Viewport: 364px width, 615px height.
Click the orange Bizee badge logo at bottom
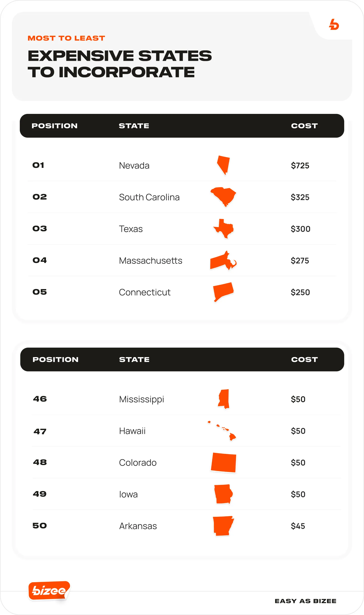click(49, 590)
